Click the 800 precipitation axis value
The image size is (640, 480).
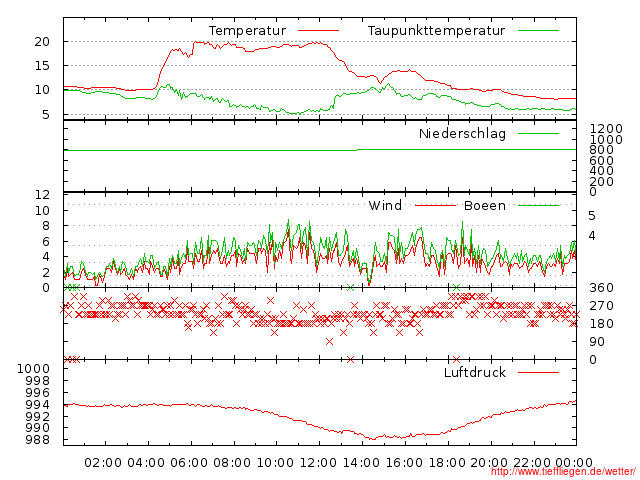point(601,150)
